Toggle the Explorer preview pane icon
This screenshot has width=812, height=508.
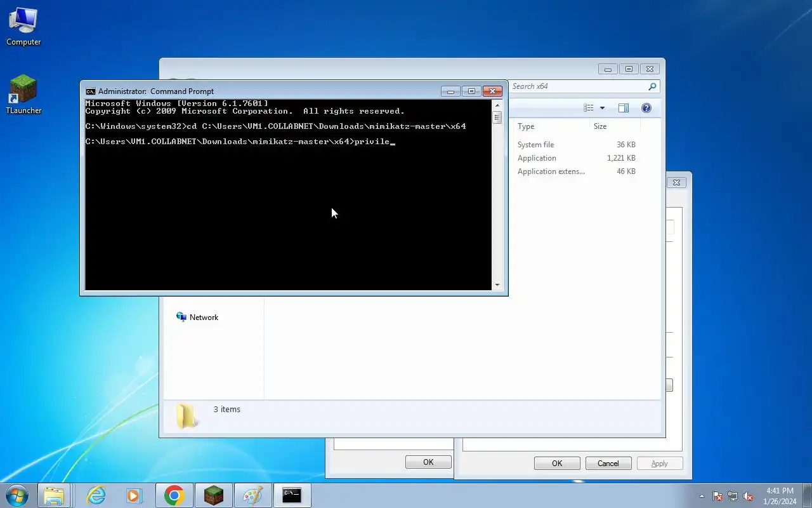[x=624, y=108]
